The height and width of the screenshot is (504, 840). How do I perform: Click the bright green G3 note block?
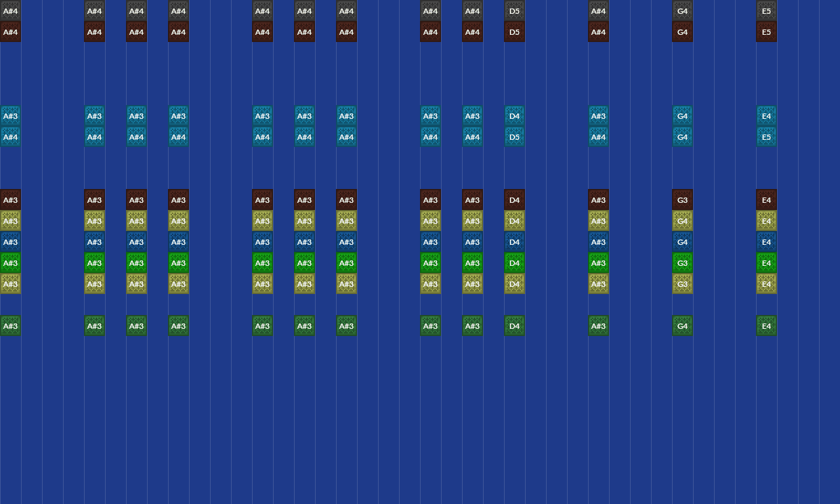682,262
